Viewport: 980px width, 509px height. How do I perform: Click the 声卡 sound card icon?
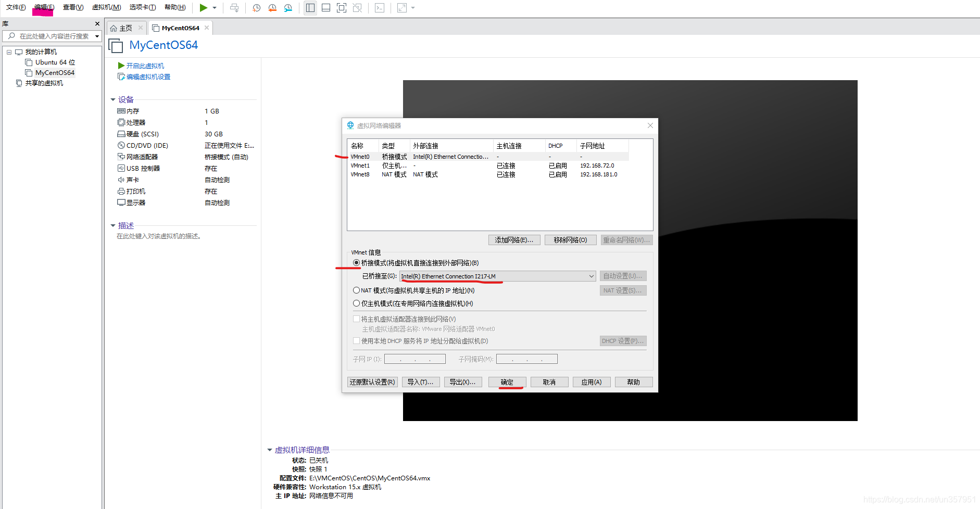pyautogui.click(x=121, y=180)
